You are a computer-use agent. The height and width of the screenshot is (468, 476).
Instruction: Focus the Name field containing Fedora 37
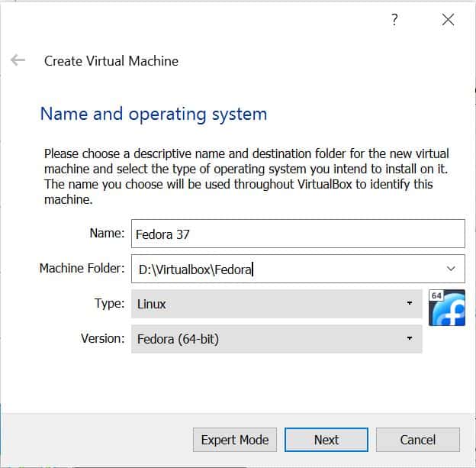pos(297,234)
